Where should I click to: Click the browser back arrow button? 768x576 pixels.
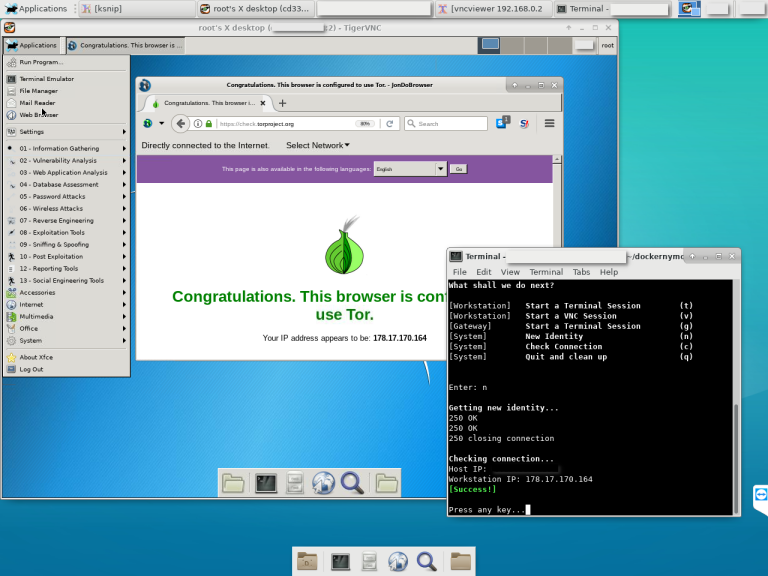(x=180, y=123)
